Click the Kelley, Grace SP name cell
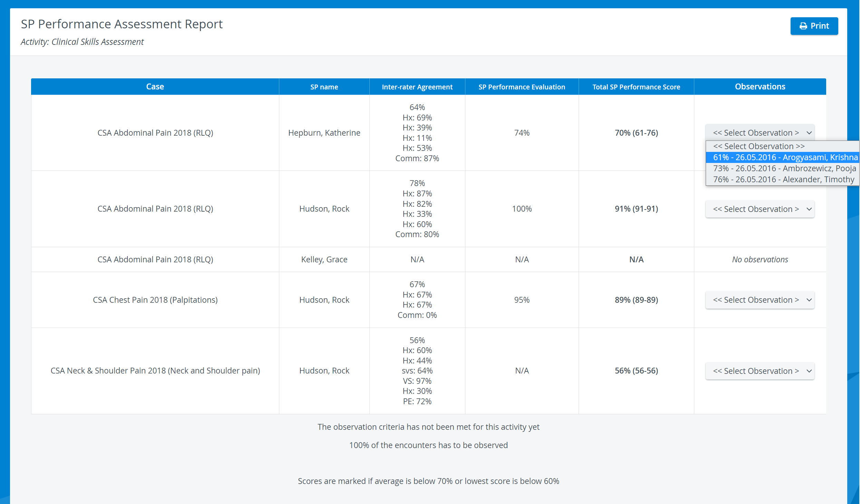 point(324,260)
